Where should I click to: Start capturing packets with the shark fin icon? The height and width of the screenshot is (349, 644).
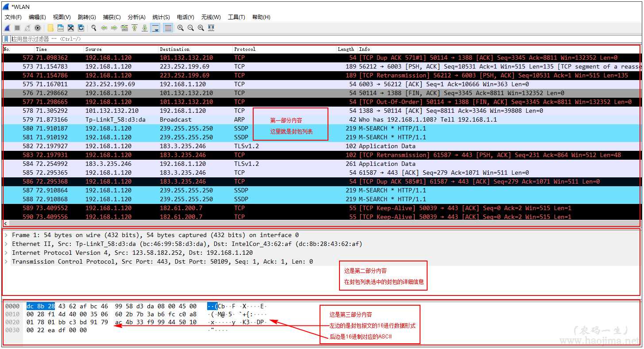tap(7, 28)
